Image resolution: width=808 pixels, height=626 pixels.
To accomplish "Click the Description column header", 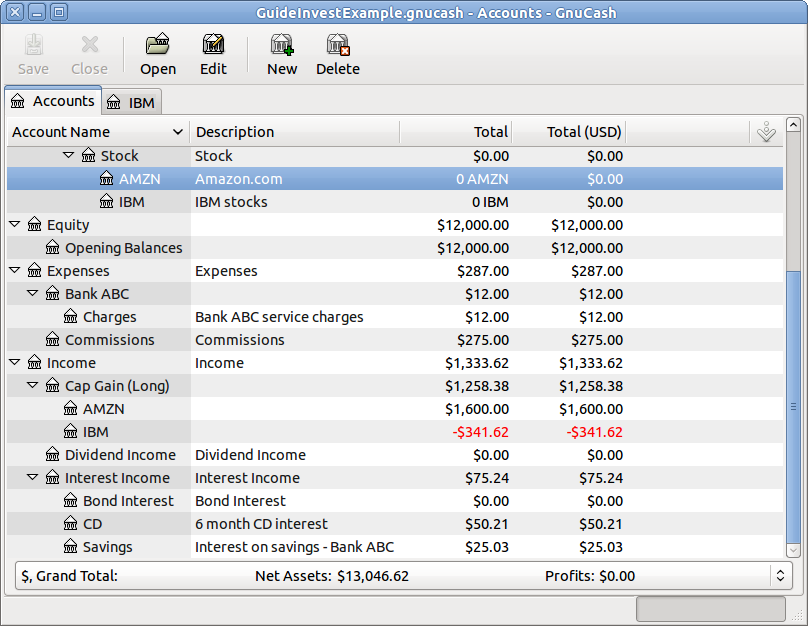I will [x=295, y=132].
